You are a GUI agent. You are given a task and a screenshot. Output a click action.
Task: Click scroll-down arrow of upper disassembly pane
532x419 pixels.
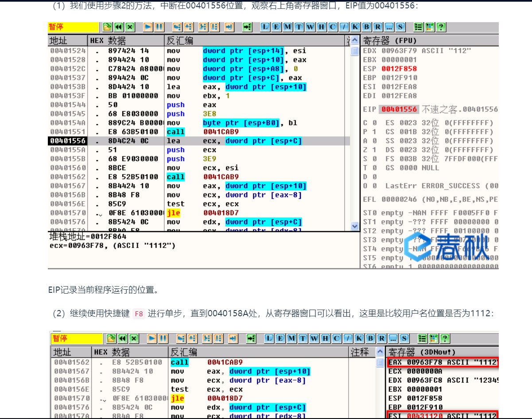[354, 226]
